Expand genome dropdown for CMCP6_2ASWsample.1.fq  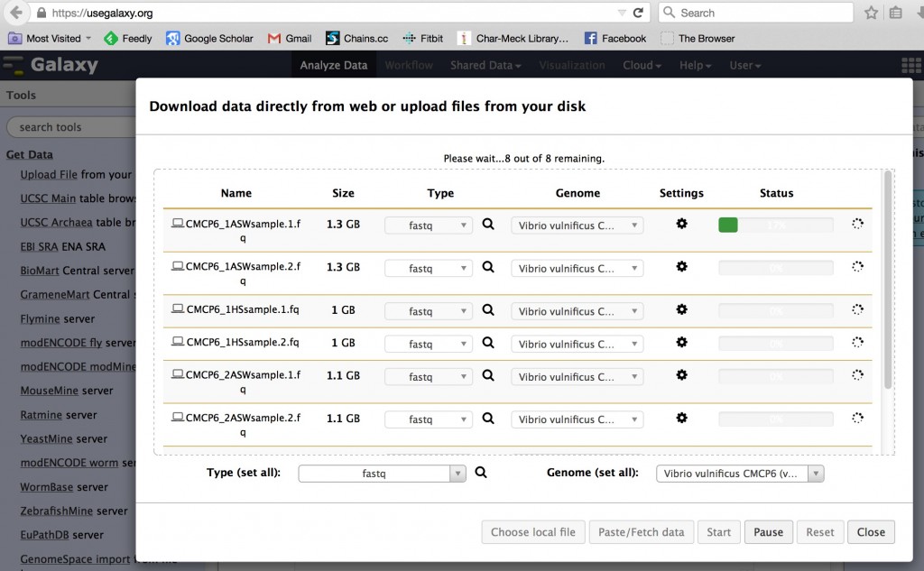(x=577, y=377)
